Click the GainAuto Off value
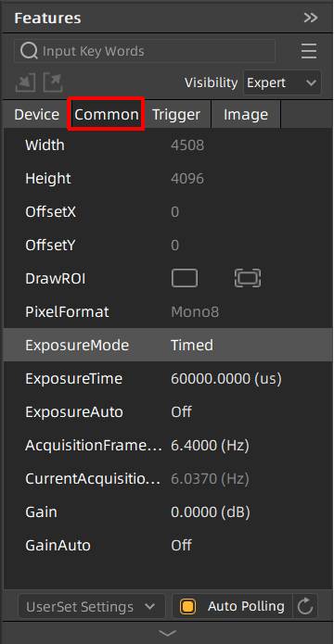The image size is (334, 644). point(182,545)
